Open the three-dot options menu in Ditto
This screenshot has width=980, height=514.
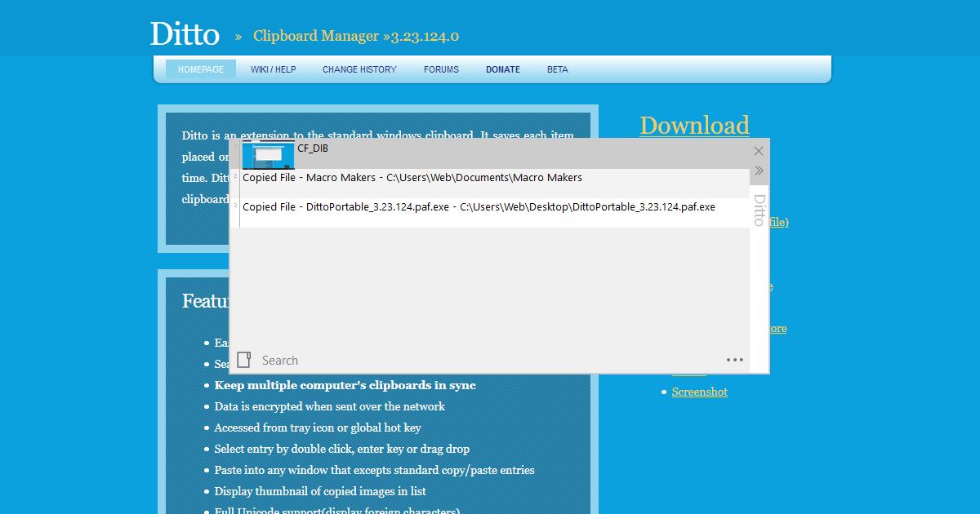tap(734, 360)
